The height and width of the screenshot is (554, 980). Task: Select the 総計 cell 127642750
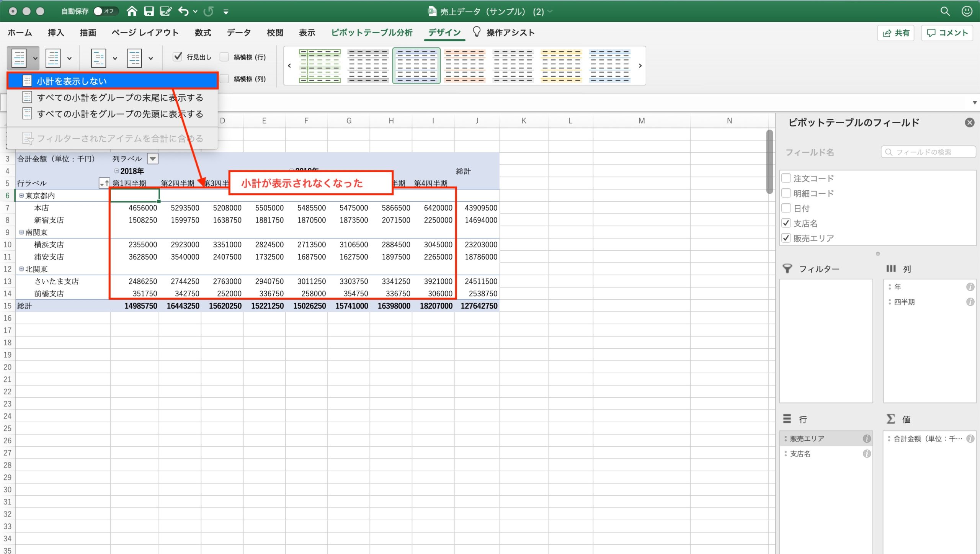pos(477,306)
